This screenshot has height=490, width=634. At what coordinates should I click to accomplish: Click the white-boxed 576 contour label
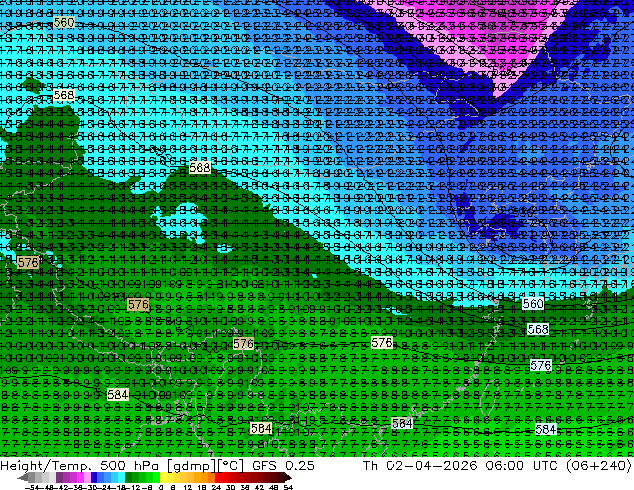tap(541, 365)
